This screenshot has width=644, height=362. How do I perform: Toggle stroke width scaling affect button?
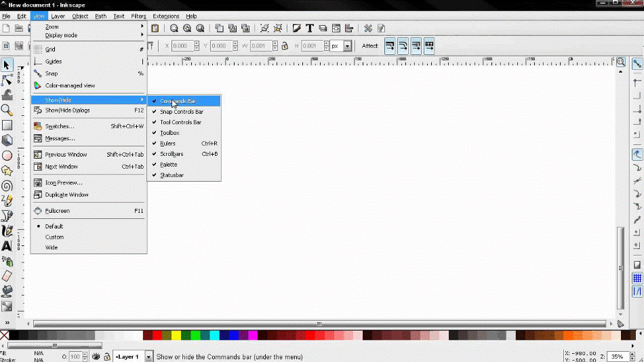[390, 46]
